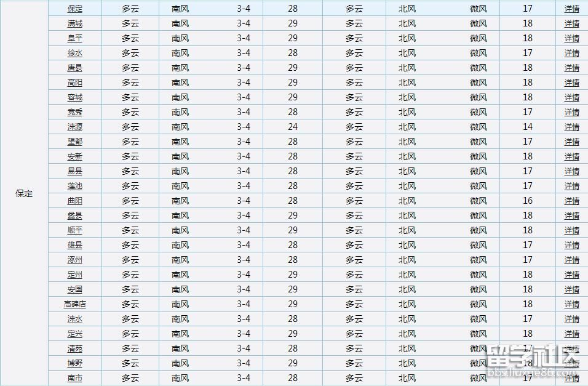This screenshot has width=588, height=386.
Task: Click the 容城 weather link
Action: coord(74,97)
